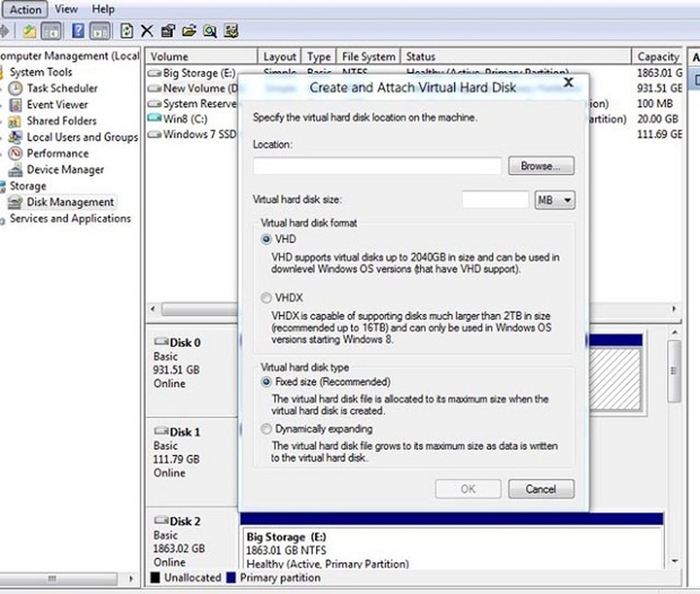Select the VHDX format radio button

pyautogui.click(x=266, y=297)
